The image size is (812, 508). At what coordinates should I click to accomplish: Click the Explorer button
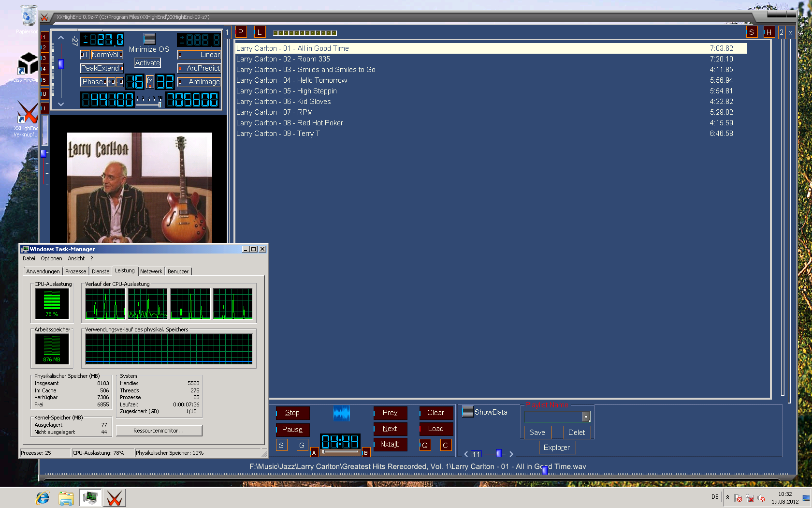(x=557, y=448)
